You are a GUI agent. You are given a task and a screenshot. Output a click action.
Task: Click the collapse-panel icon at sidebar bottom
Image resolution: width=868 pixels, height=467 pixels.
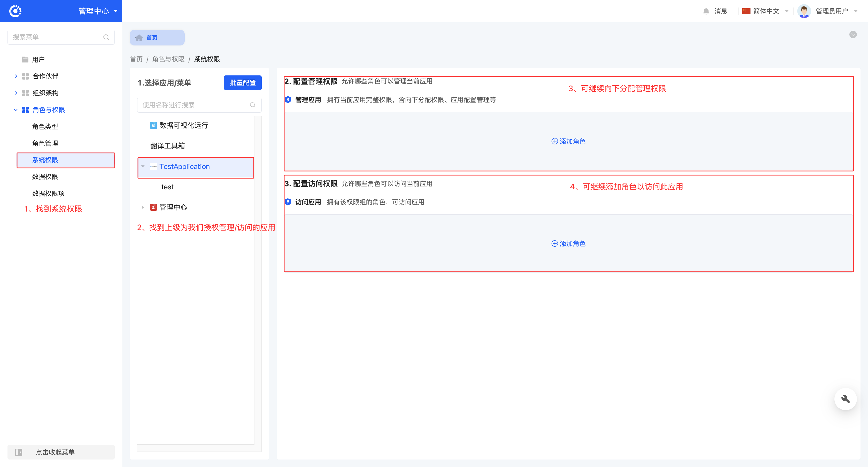tap(19, 452)
